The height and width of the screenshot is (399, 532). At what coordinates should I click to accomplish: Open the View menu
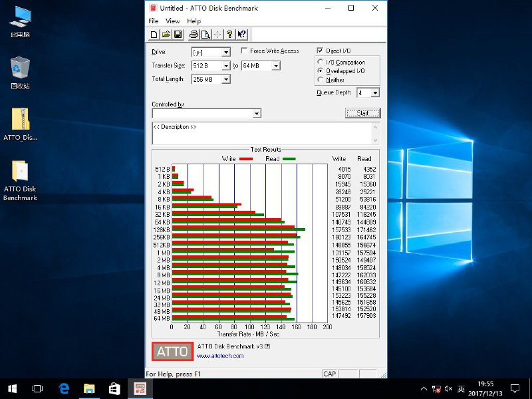[172, 21]
